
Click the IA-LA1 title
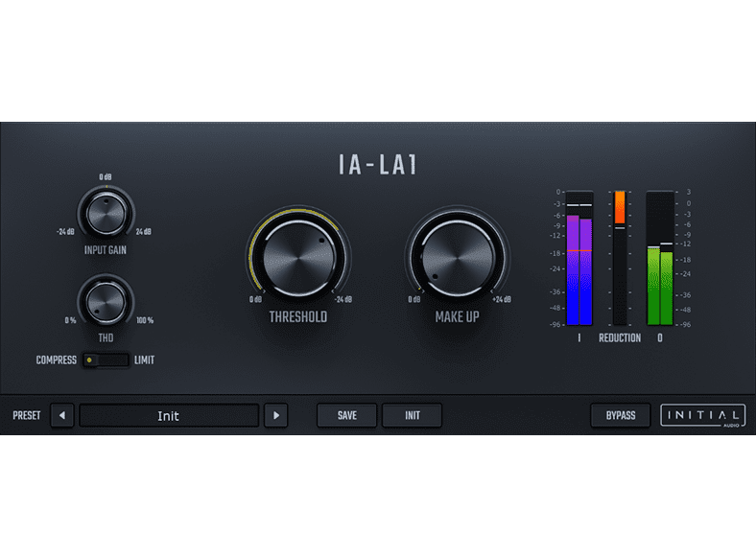tap(377, 165)
